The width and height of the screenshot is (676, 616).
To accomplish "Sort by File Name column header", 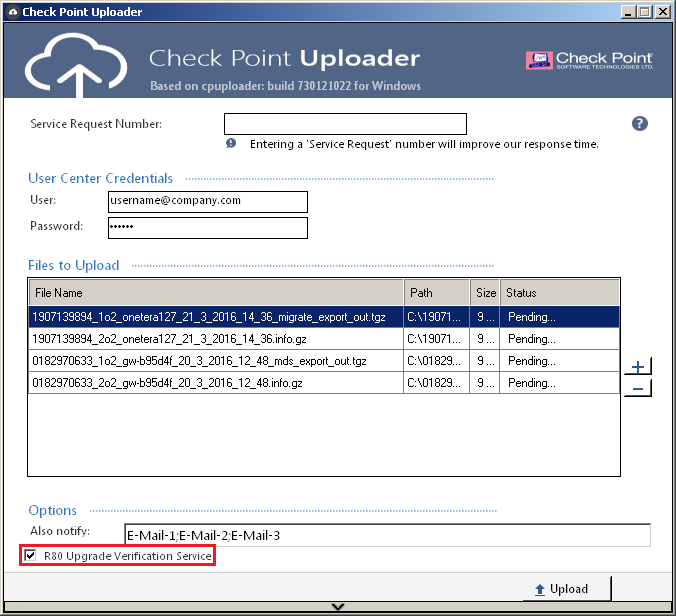I will (x=216, y=293).
